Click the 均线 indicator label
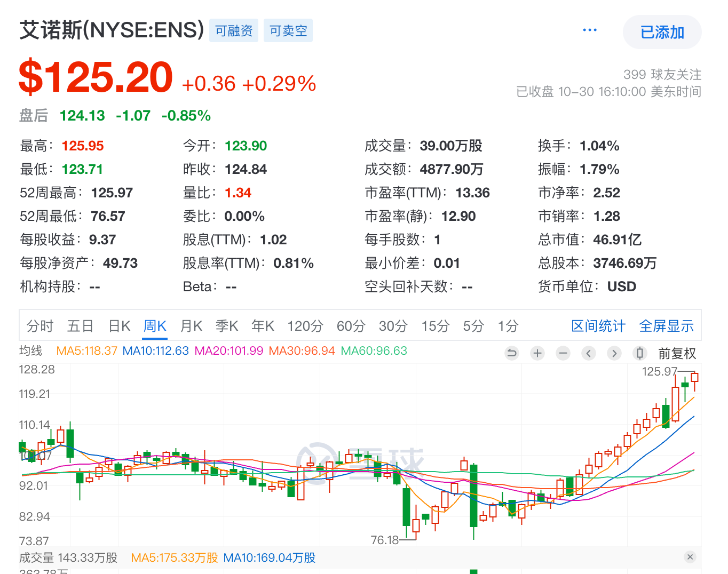This screenshot has width=728, height=574. pyautogui.click(x=30, y=350)
